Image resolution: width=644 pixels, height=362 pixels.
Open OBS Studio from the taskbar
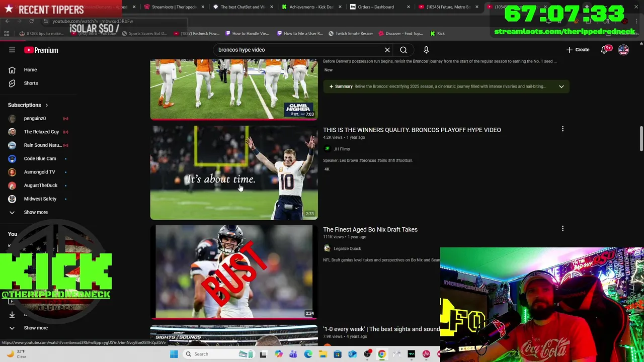click(x=367, y=354)
